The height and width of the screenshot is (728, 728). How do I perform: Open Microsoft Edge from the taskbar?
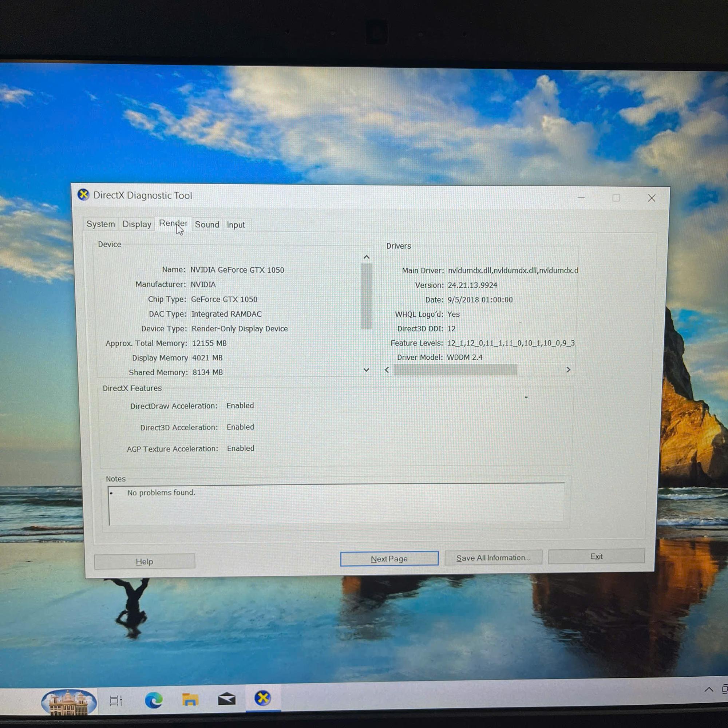[154, 700]
